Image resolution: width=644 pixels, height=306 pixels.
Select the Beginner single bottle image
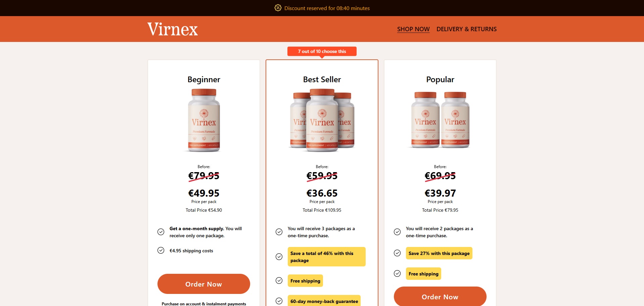(x=204, y=120)
